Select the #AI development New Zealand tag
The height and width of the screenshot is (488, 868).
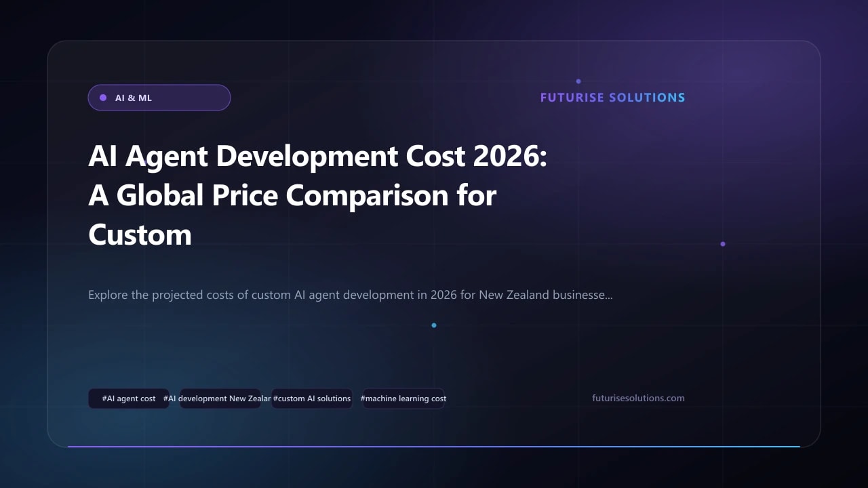220,399
